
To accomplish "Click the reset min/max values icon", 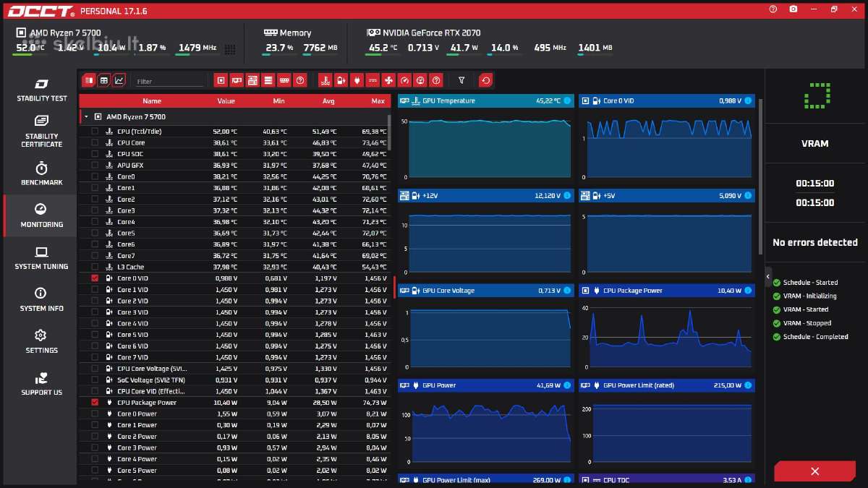I will pos(485,80).
